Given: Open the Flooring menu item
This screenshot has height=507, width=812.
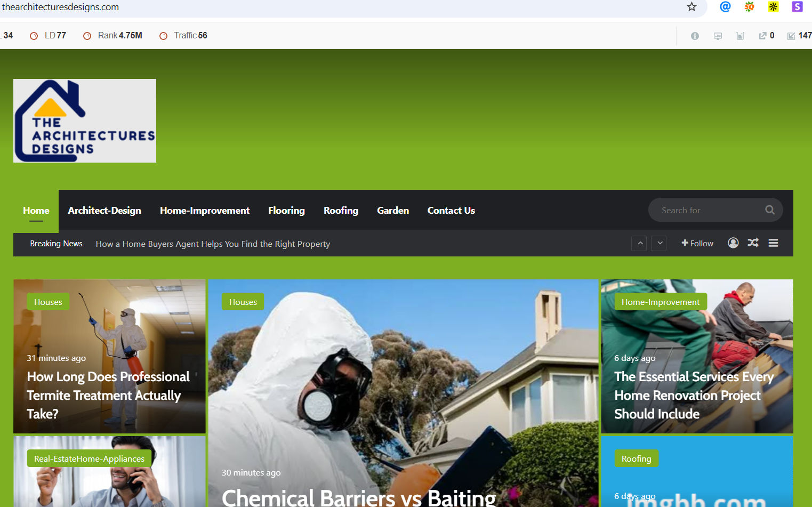Looking at the screenshot, I should tap(286, 211).
